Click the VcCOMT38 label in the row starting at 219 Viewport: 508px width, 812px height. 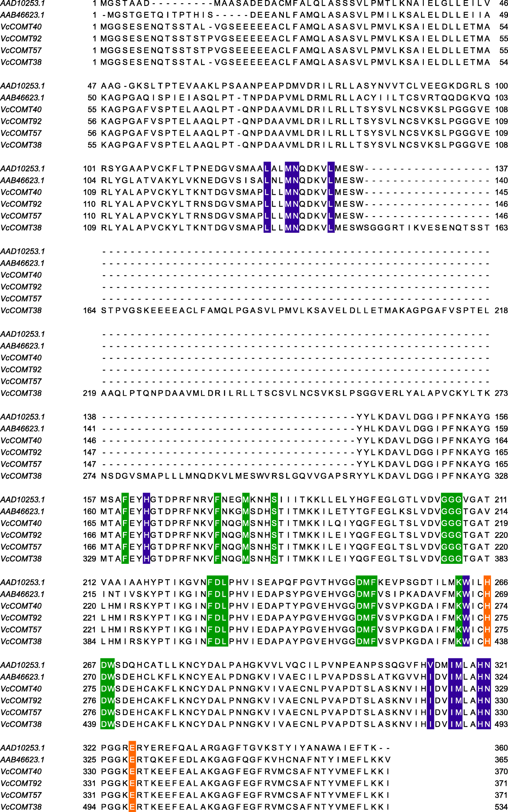coord(21,393)
